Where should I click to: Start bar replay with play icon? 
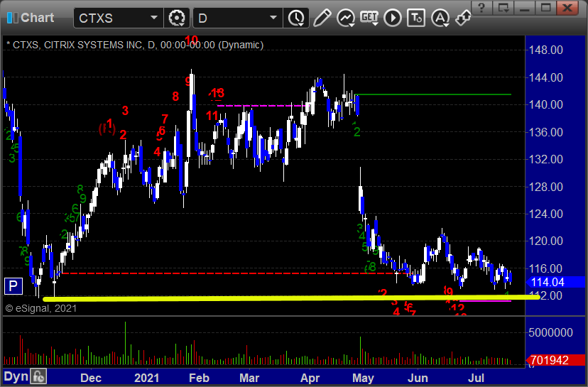point(393,18)
